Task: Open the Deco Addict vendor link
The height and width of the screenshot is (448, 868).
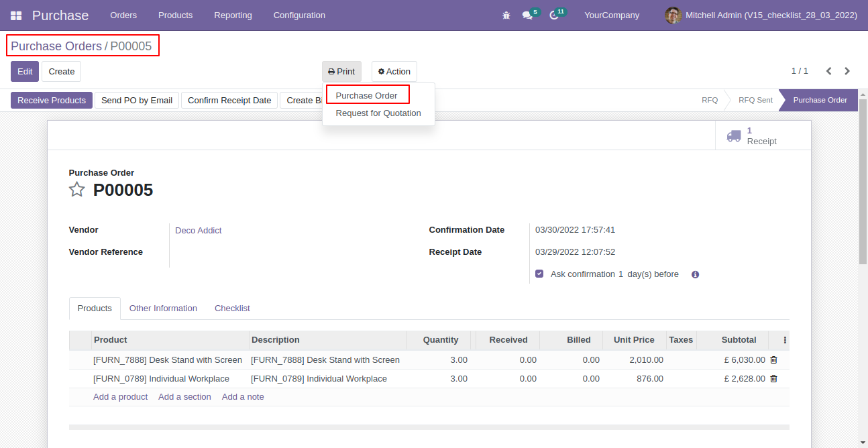Action: click(x=199, y=231)
